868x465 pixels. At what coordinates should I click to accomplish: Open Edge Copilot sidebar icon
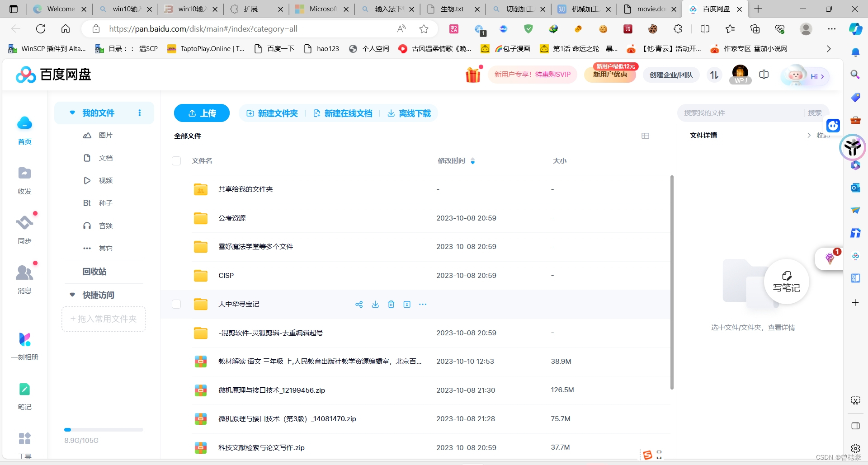(855, 29)
